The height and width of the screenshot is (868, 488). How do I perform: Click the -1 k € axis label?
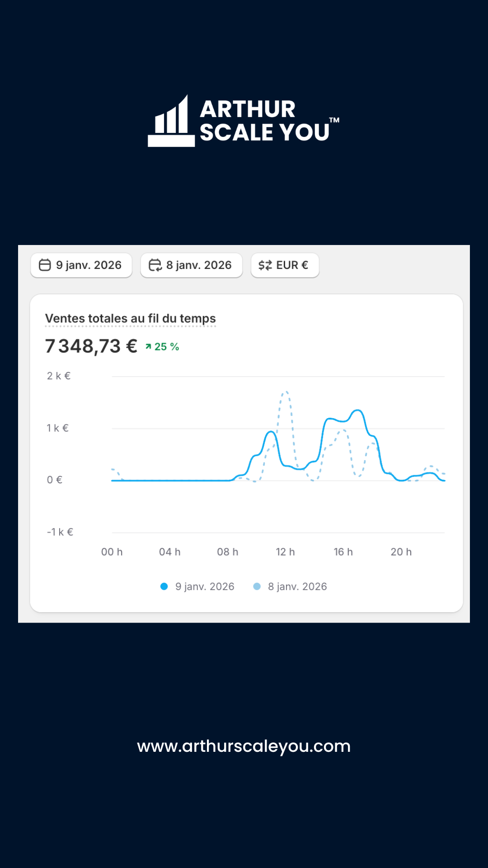click(60, 532)
